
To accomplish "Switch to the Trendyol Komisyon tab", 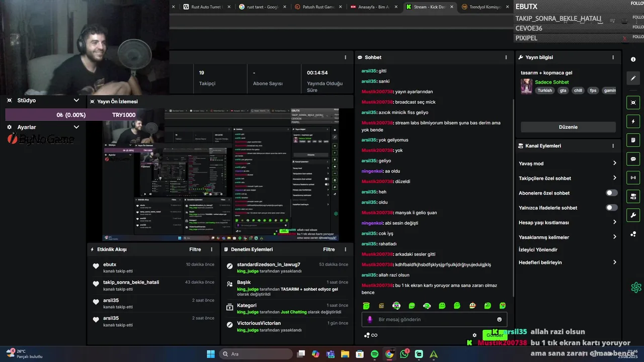I will coord(485,7).
